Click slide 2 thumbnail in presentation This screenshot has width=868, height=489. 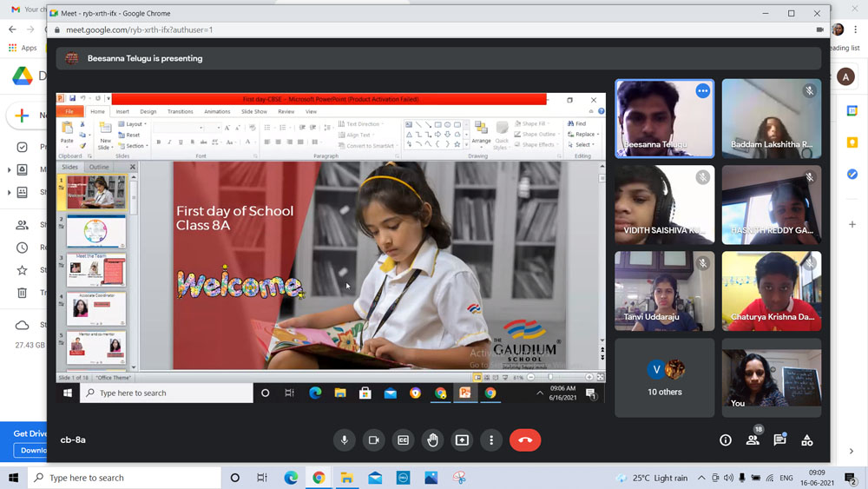coord(96,232)
